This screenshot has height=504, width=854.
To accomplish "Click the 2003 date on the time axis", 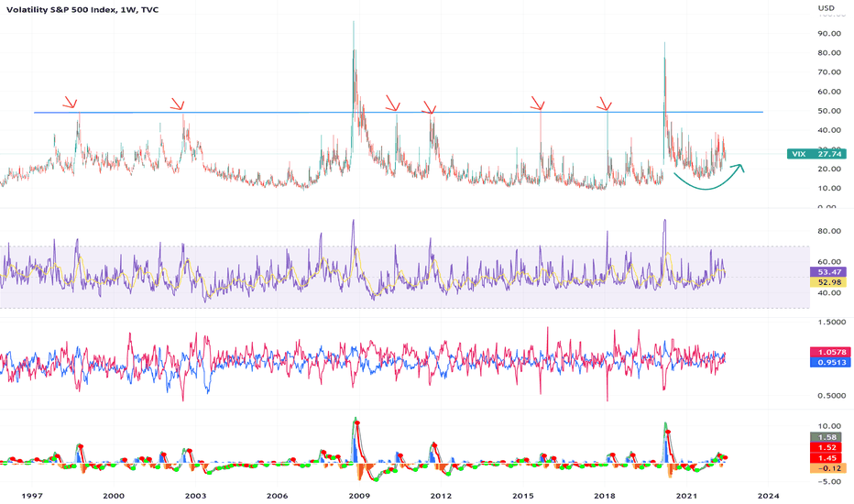I will 195,496.
